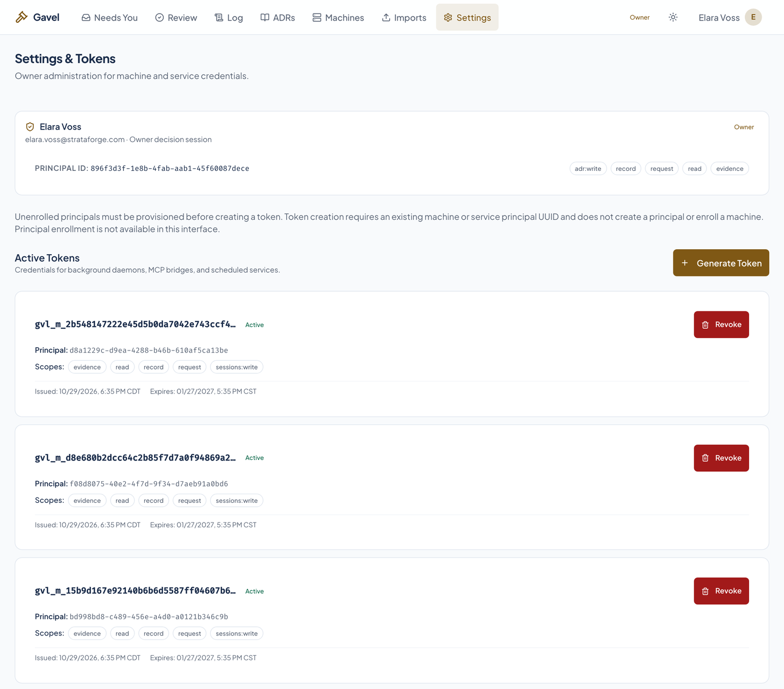The width and height of the screenshot is (784, 689).
Task: Toggle the light/dark theme sun icon
Action: (x=673, y=17)
